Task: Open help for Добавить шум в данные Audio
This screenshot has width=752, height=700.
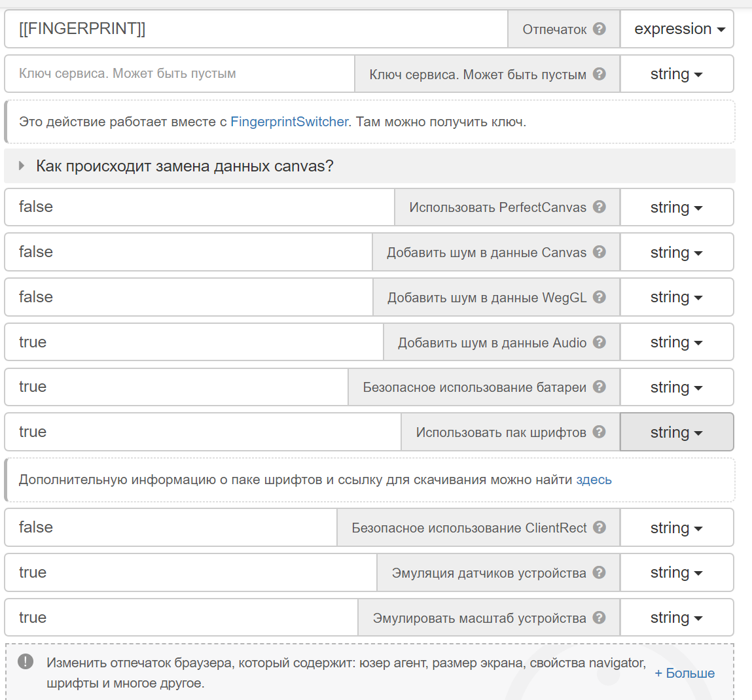Action: 599,342
